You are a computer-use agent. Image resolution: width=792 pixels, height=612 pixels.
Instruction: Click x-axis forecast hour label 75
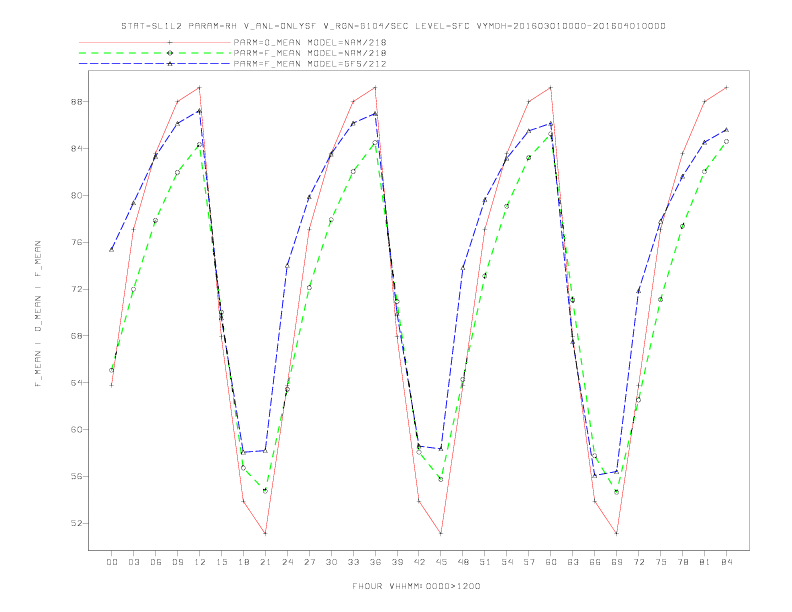pyautogui.click(x=661, y=562)
